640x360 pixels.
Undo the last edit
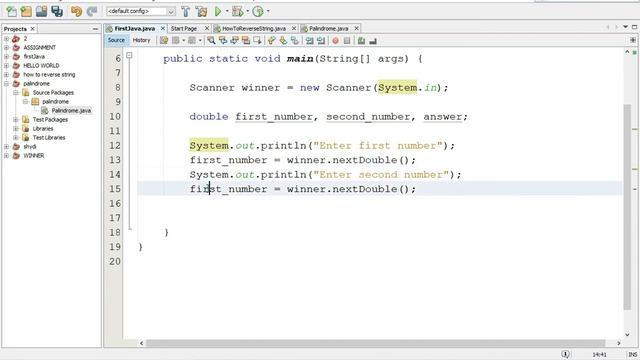pos(76,11)
